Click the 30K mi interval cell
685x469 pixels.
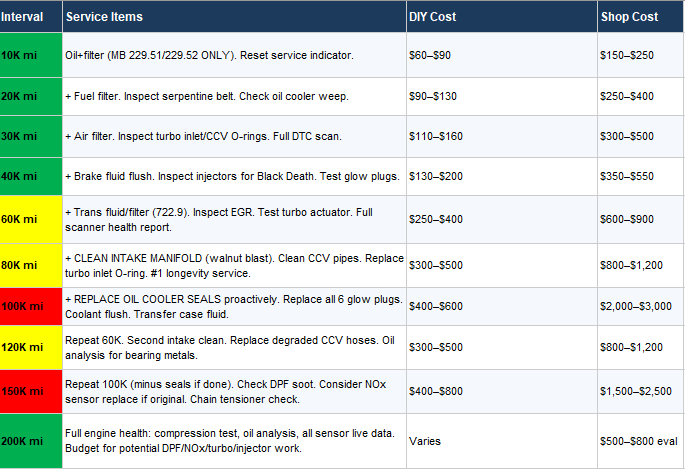coord(30,135)
